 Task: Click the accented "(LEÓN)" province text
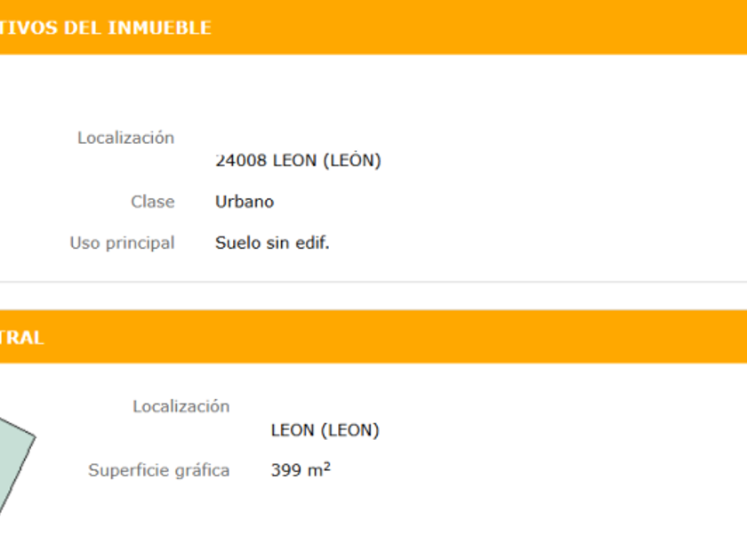point(351,161)
